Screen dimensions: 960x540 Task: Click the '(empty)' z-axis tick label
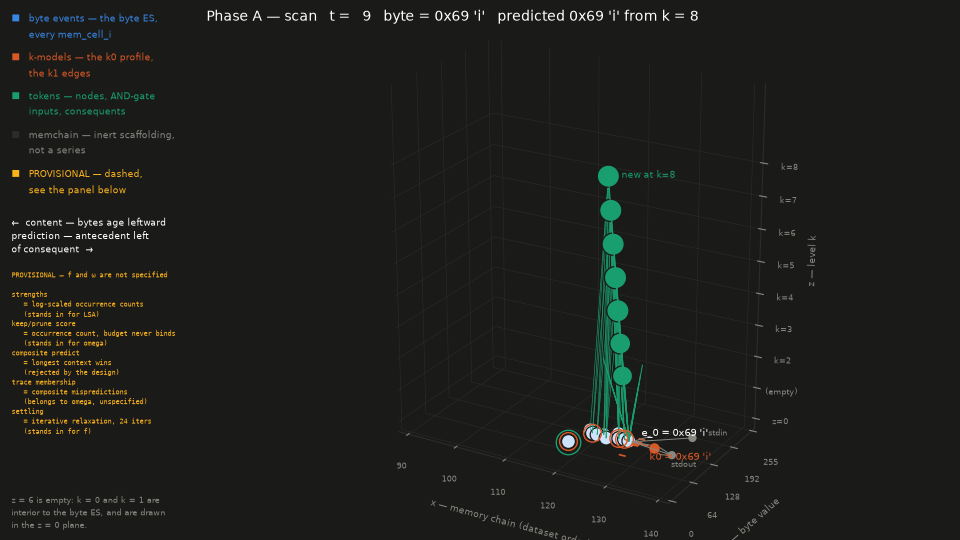point(781,392)
